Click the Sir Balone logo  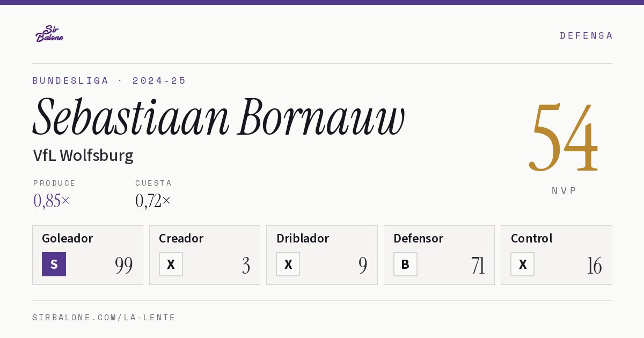(49, 34)
